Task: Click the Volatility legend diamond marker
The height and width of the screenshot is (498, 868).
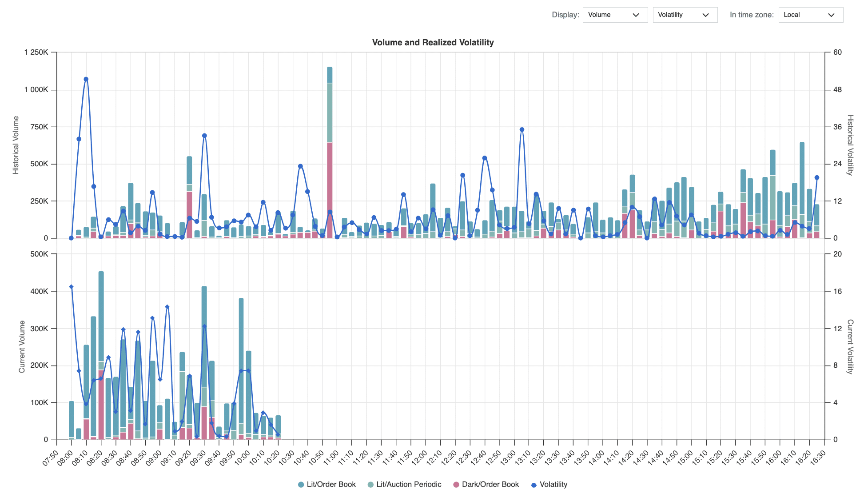Action: (x=534, y=485)
